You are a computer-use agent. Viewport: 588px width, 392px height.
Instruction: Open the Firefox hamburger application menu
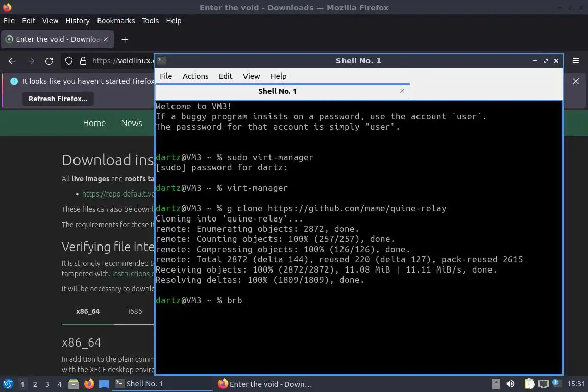point(576,61)
